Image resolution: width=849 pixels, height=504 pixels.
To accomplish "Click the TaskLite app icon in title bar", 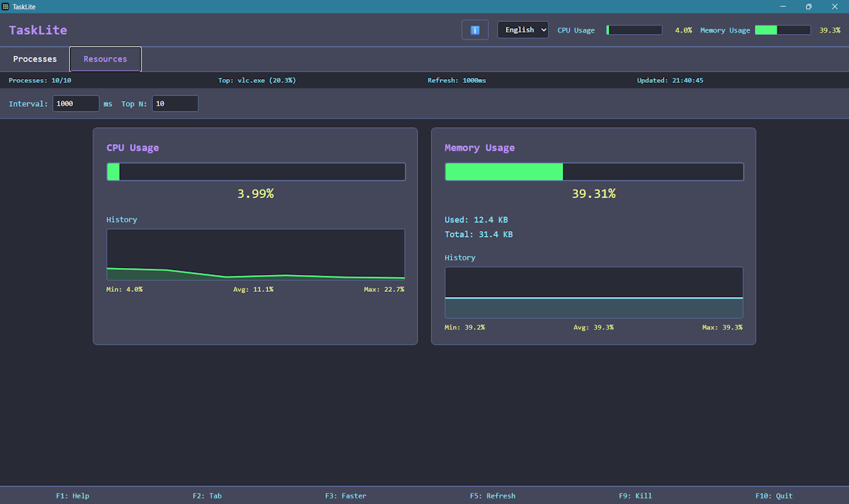I will click(6, 6).
